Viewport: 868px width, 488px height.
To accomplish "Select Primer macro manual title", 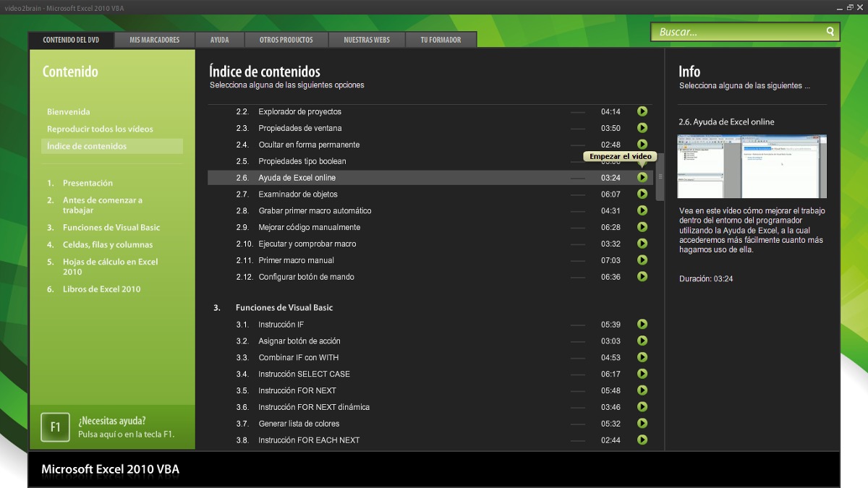I will (x=296, y=260).
